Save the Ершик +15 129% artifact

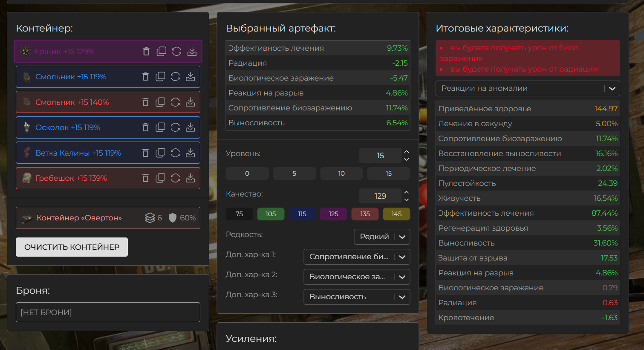[192, 52]
